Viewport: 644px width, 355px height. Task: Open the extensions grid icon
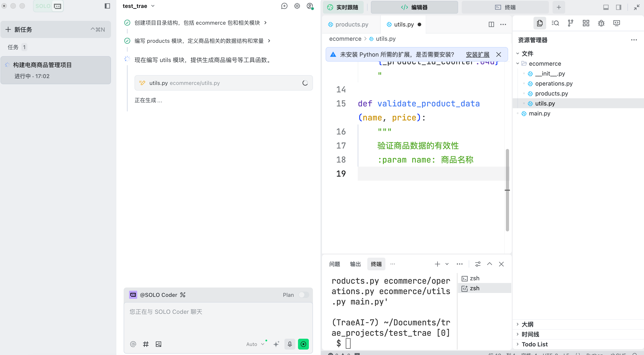586,23
